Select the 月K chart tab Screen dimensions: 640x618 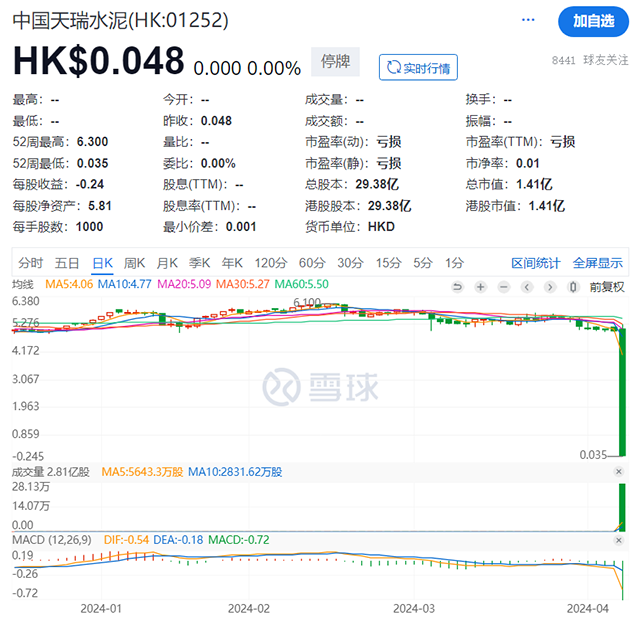(x=167, y=263)
